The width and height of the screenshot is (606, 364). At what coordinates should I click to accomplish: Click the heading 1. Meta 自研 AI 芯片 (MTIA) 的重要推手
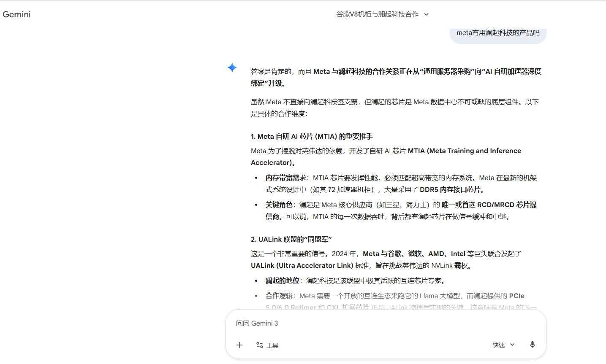point(312,136)
